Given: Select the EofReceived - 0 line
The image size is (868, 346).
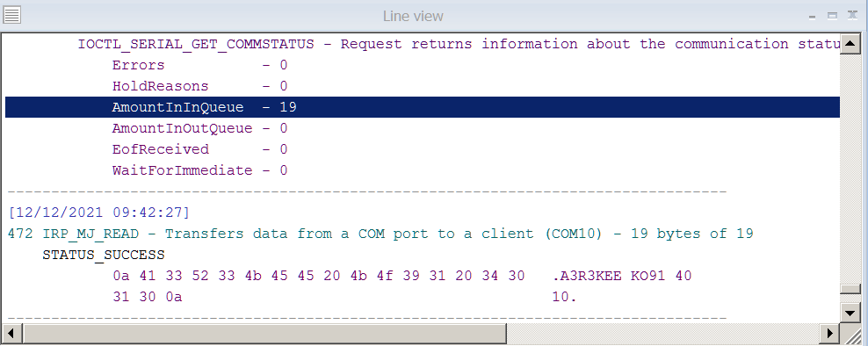Looking at the screenshot, I should click(199, 149).
